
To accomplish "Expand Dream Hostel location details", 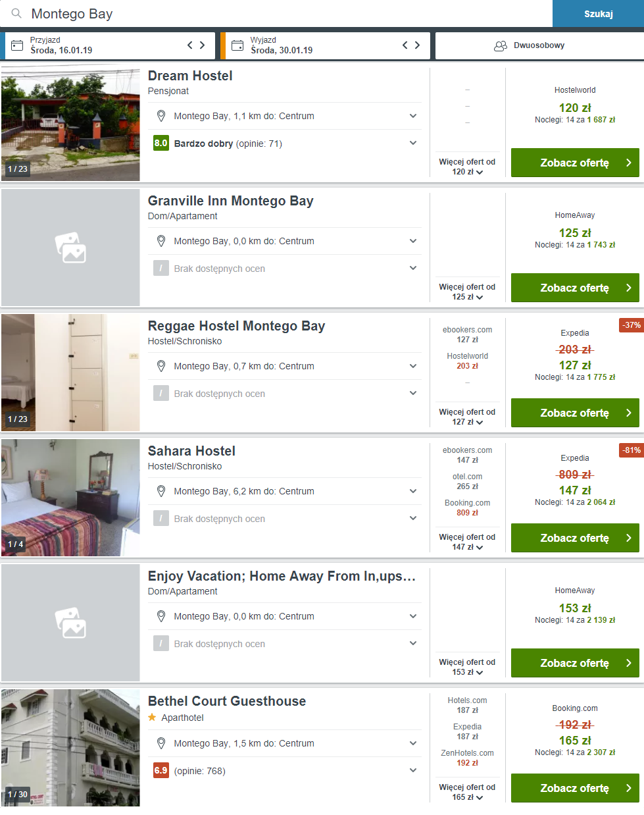I will pos(413,116).
